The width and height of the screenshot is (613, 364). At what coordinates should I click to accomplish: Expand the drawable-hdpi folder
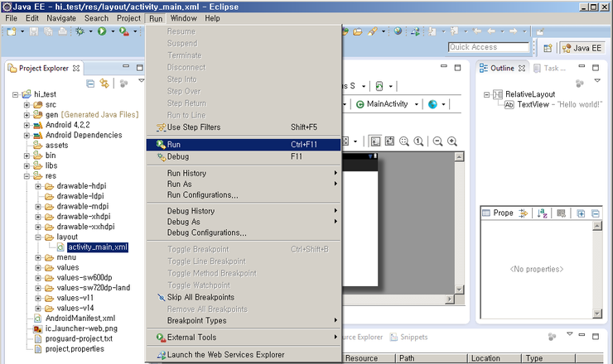38,186
